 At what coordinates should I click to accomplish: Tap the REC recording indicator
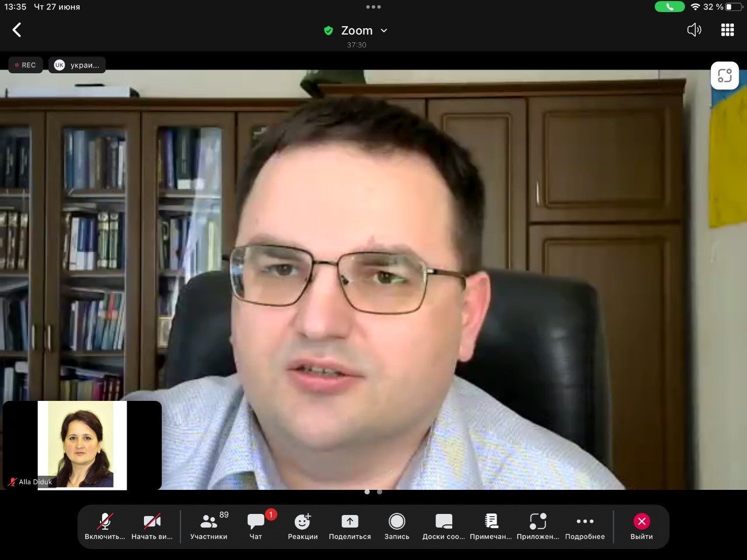pos(26,65)
